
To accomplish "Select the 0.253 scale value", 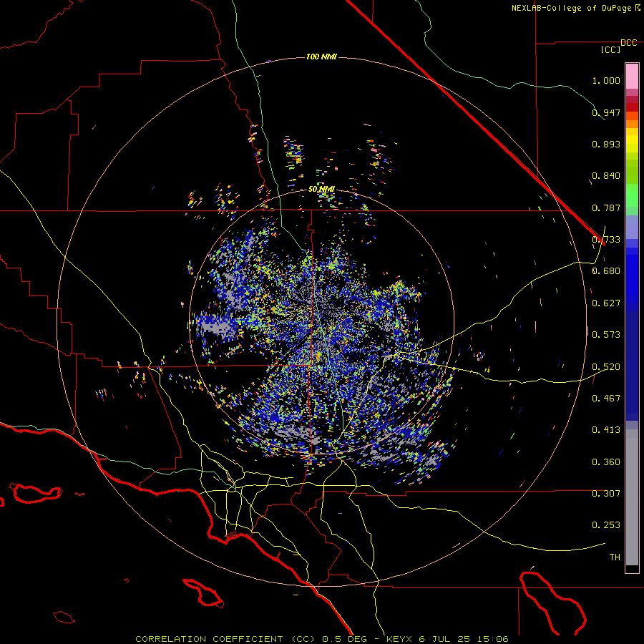I will pyautogui.click(x=606, y=525).
